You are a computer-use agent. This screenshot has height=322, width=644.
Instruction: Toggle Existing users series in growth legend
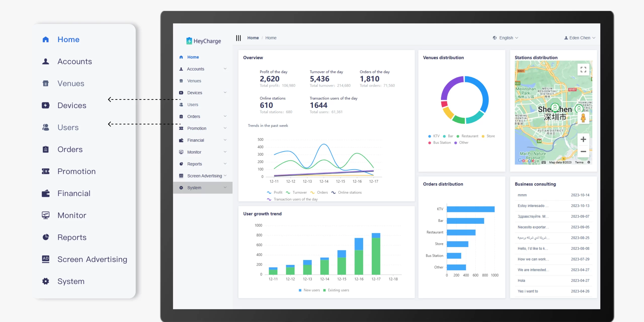pos(336,290)
